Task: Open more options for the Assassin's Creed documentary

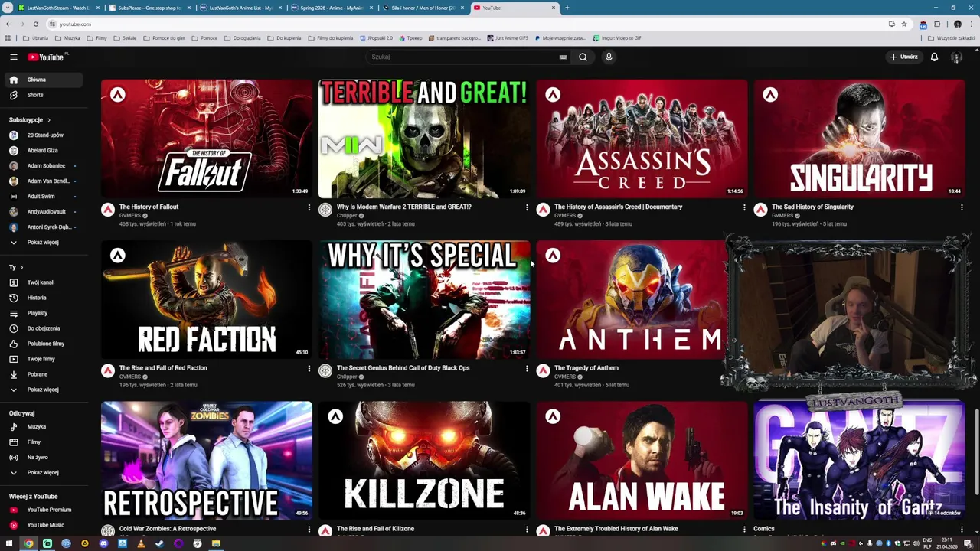Action: point(744,207)
